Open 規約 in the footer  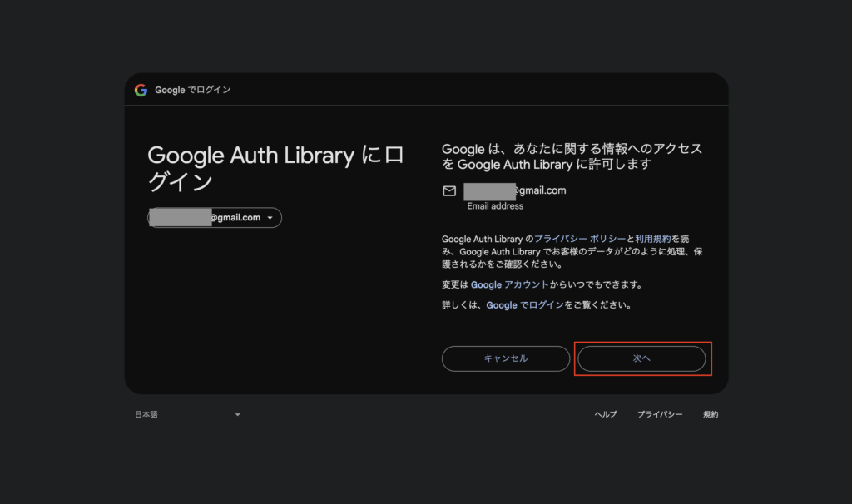point(711,414)
